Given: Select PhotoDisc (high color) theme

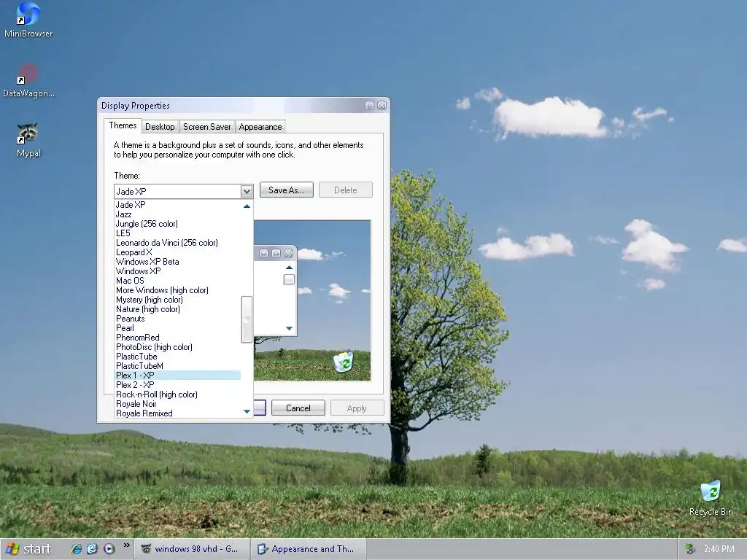Looking at the screenshot, I should click(x=178, y=347).
